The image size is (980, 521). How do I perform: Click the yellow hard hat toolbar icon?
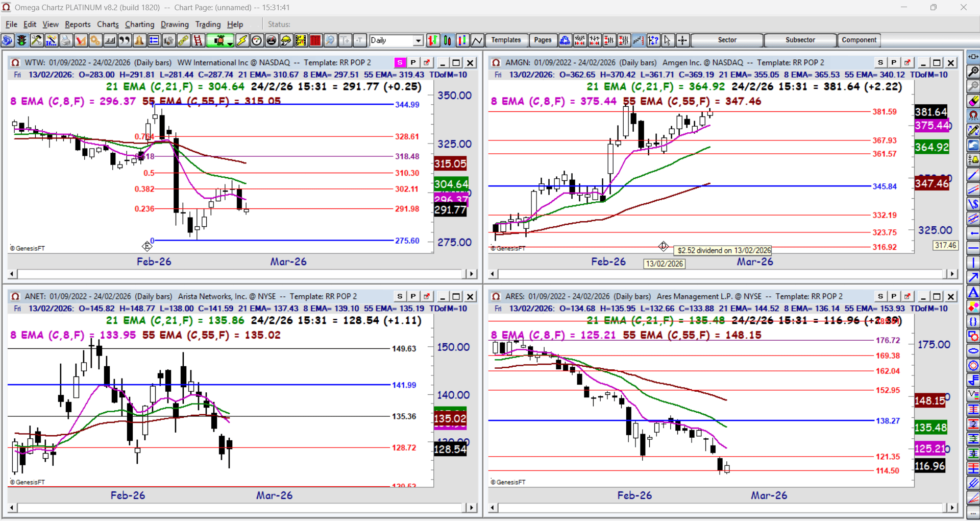click(x=286, y=40)
